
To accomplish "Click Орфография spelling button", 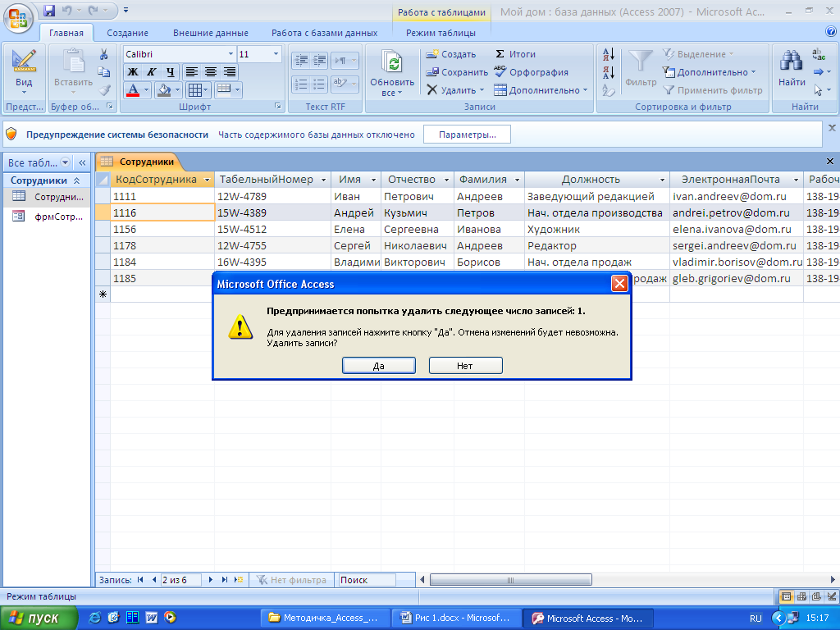I will 532,72.
